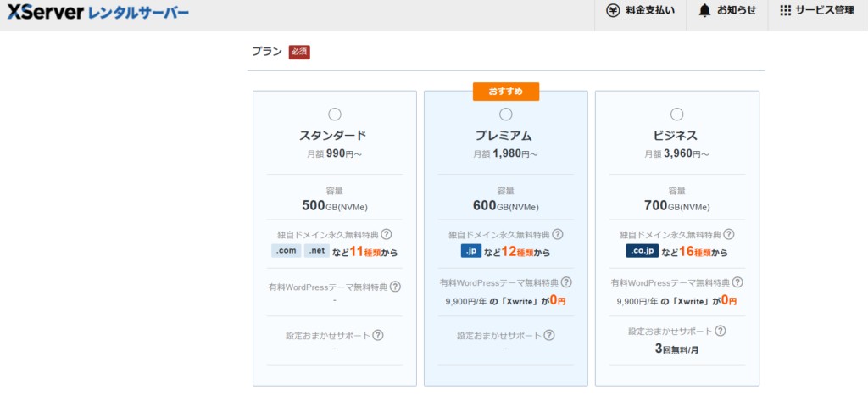Open 料金支払い in the header
868x413 pixels.
pyautogui.click(x=641, y=11)
